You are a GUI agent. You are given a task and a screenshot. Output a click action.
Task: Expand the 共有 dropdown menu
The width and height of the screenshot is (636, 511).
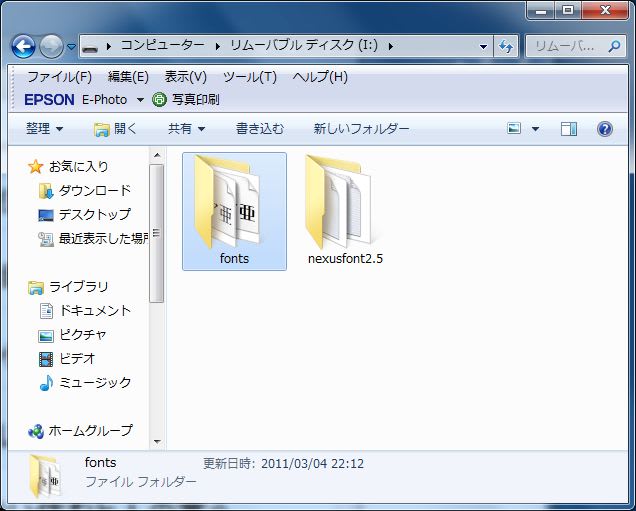[x=186, y=129]
